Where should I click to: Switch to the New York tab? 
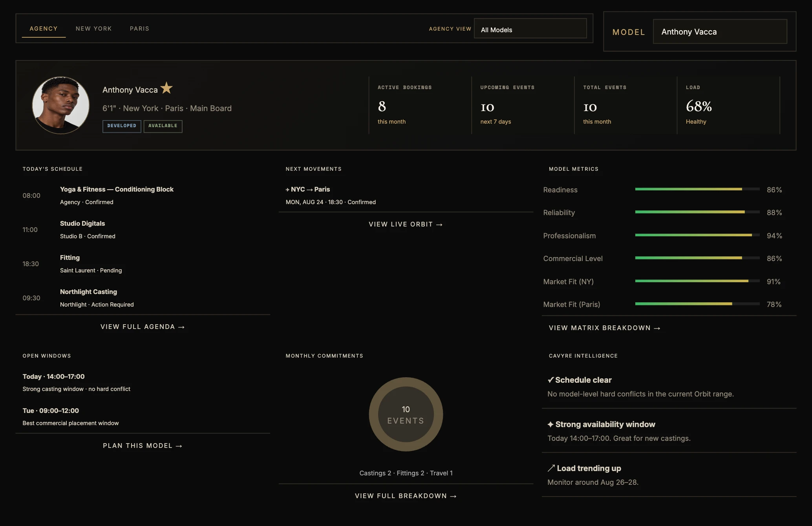click(x=94, y=29)
